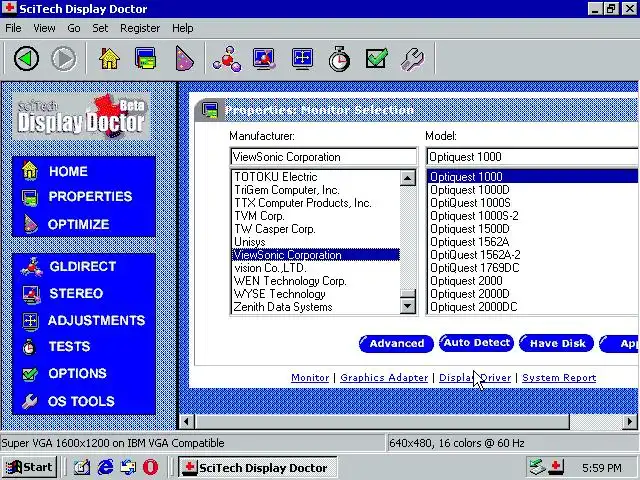Image resolution: width=640 pixels, height=480 pixels.
Task: Follow the Display Driver link
Action: click(475, 378)
